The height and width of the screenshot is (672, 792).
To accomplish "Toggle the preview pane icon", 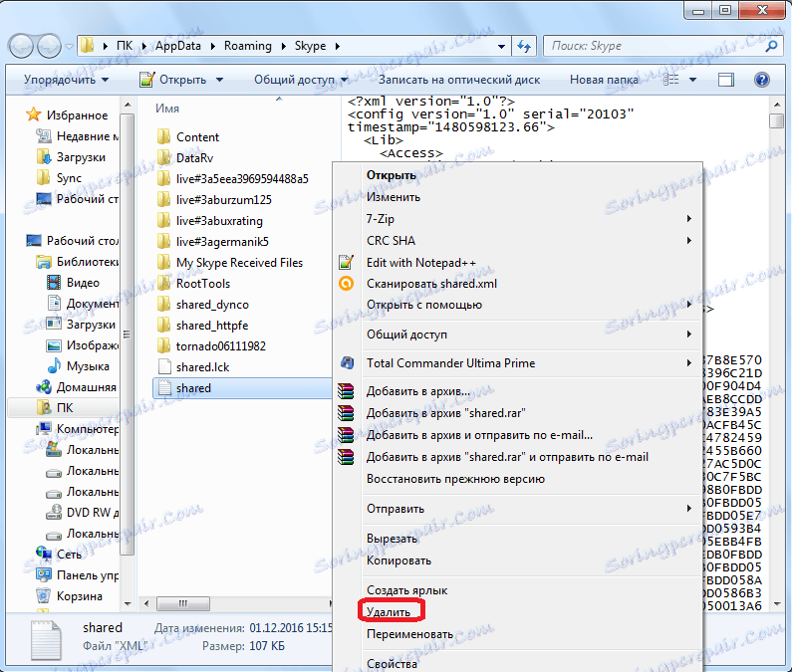I will pos(726,80).
